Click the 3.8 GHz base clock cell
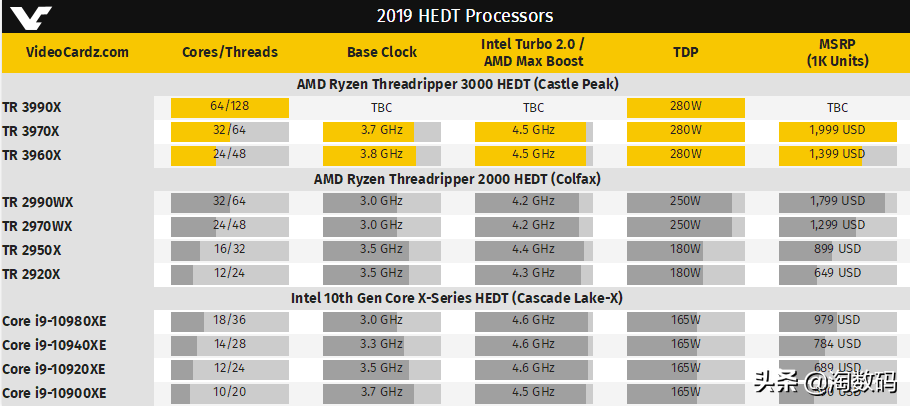This screenshot has height=406, width=910. click(382, 155)
